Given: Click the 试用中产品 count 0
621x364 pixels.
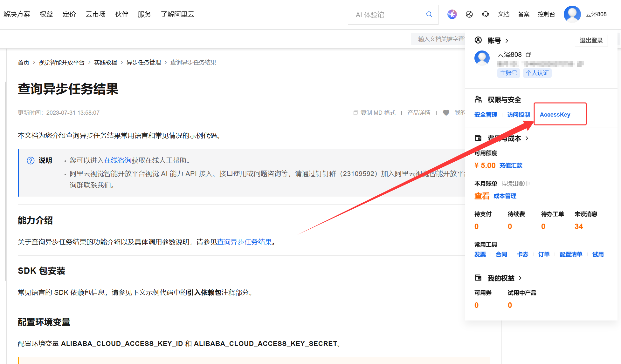Looking at the screenshot, I should [510, 305].
